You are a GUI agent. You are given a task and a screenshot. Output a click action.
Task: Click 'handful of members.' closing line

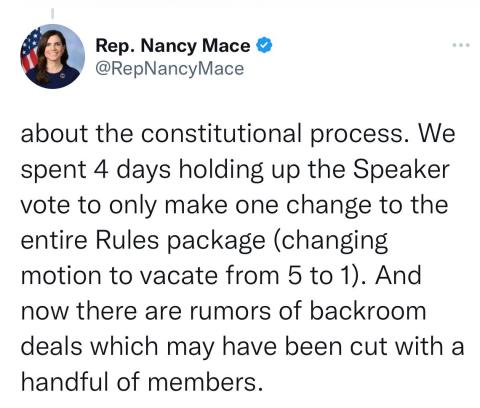click(x=142, y=382)
